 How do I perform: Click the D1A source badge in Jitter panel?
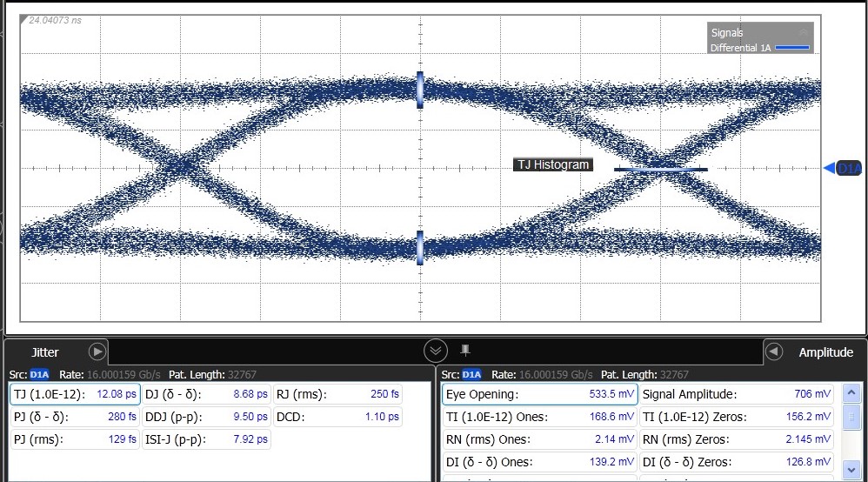[39, 374]
